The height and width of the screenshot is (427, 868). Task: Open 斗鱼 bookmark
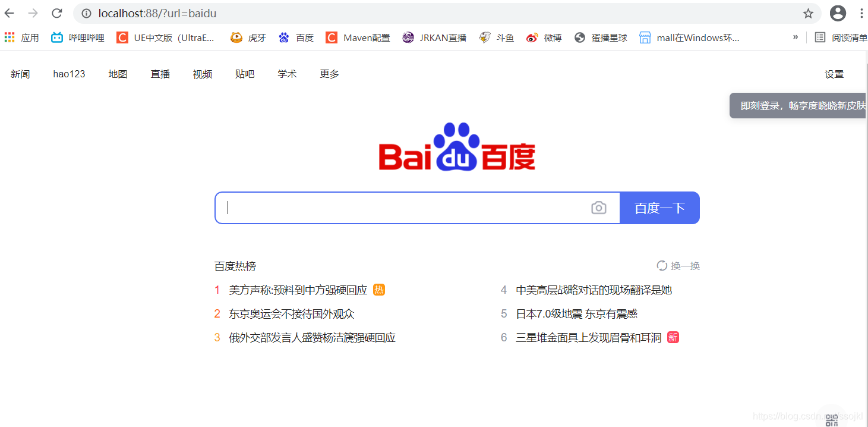pos(497,37)
